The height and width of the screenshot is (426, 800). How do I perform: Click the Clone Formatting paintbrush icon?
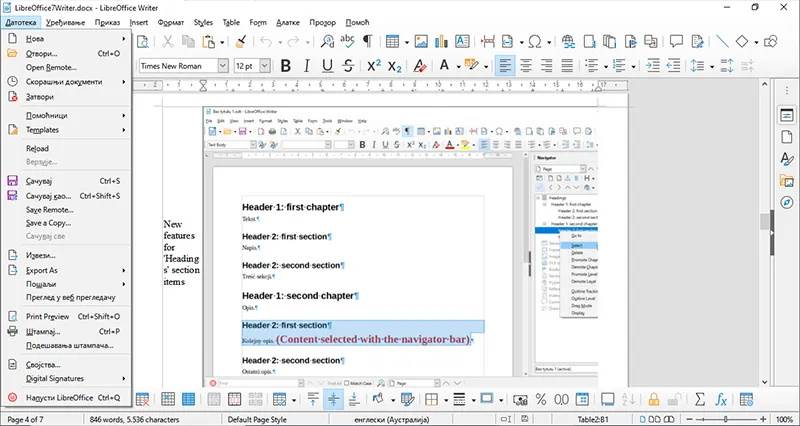tap(241, 41)
